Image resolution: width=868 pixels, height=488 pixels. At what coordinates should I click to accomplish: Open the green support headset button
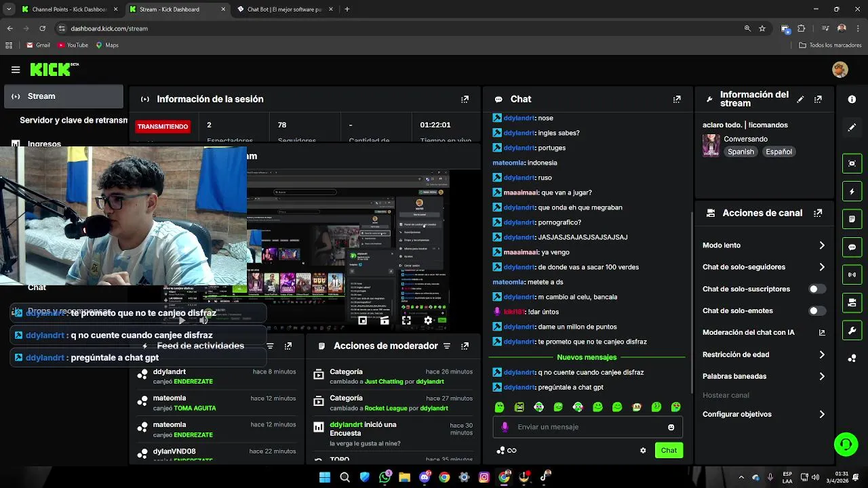846,445
